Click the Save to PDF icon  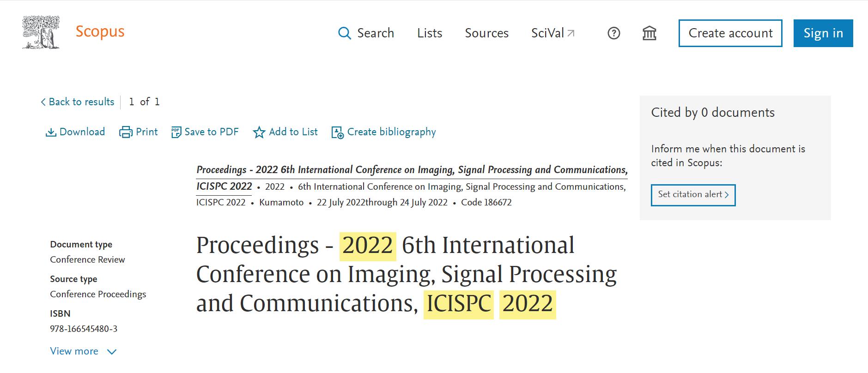(176, 132)
